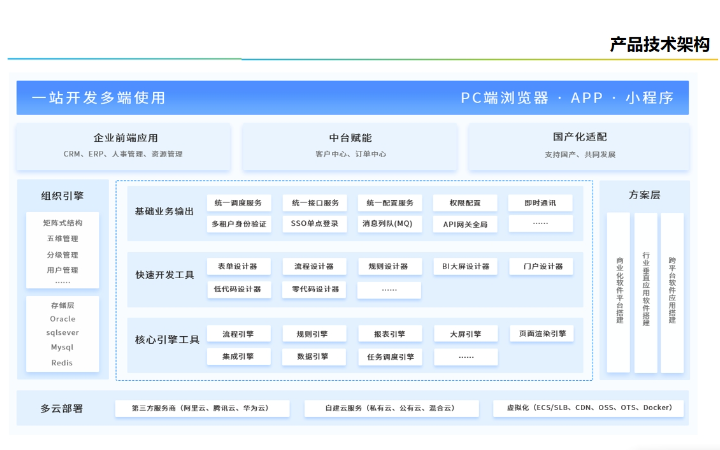Image resolution: width=720 pixels, height=450 pixels.
Task: Select the 中台赋能 block
Action: [350, 145]
